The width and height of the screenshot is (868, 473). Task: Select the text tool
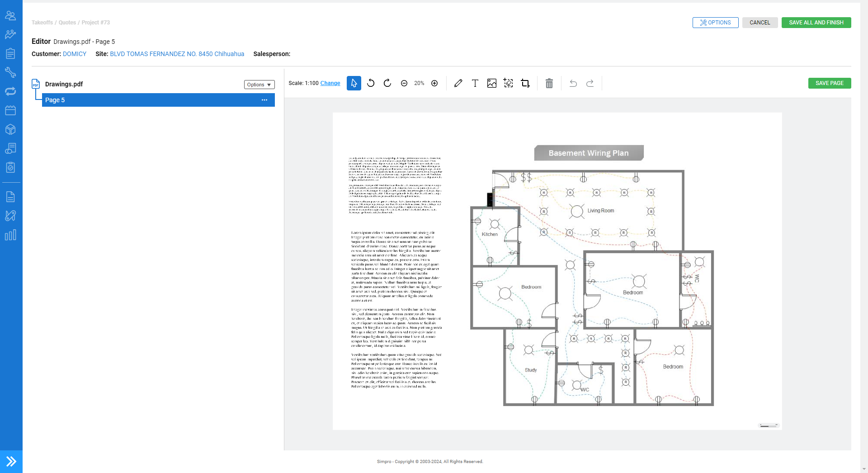[475, 83]
